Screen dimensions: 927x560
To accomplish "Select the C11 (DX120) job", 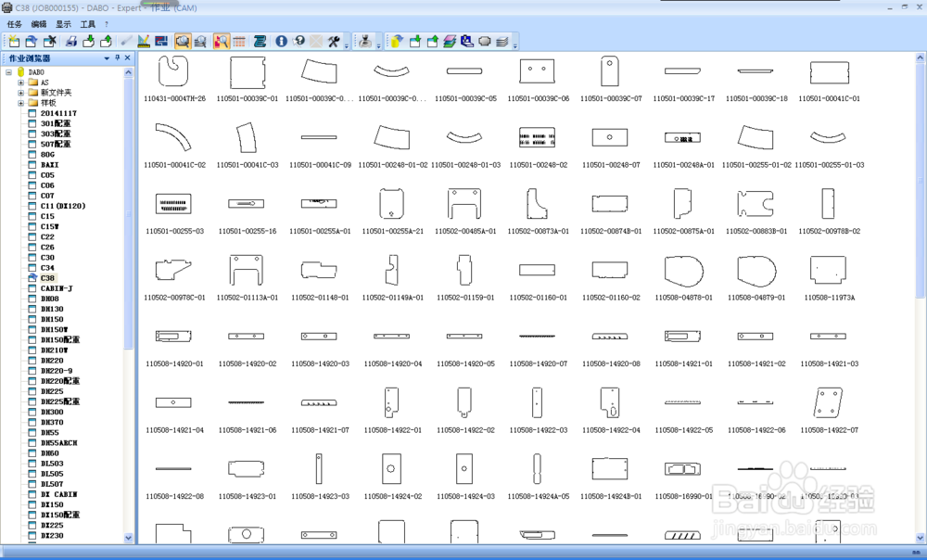I will [x=63, y=206].
